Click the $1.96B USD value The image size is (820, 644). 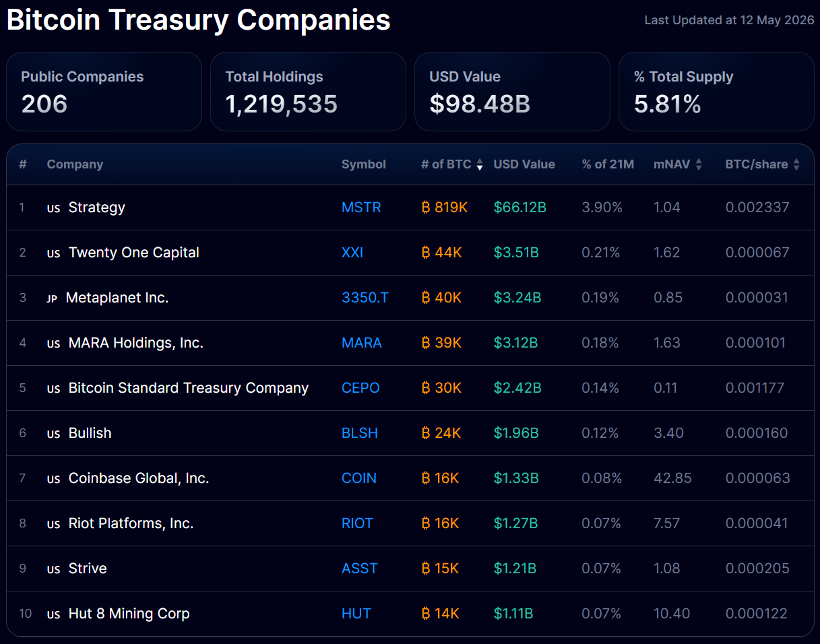[x=516, y=433]
